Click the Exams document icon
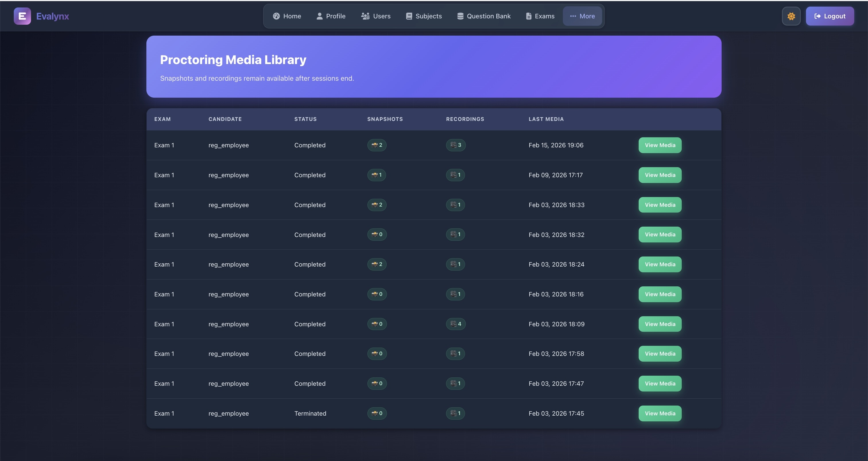 click(x=528, y=16)
